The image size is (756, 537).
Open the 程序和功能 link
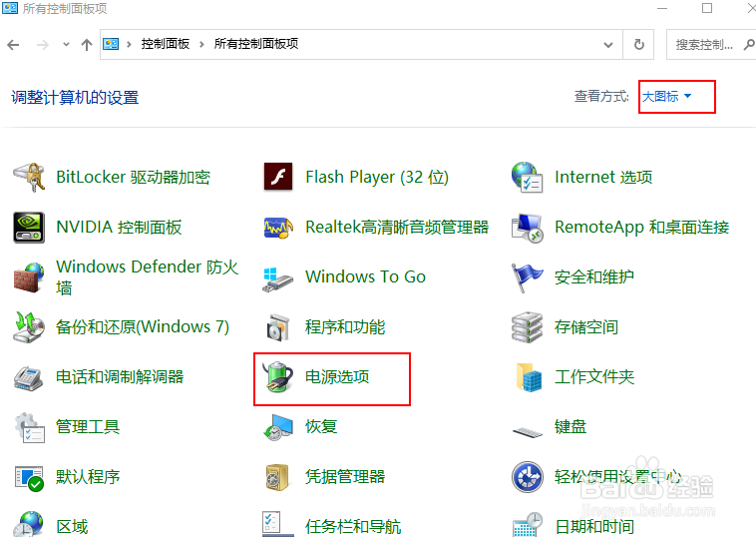[x=345, y=327]
